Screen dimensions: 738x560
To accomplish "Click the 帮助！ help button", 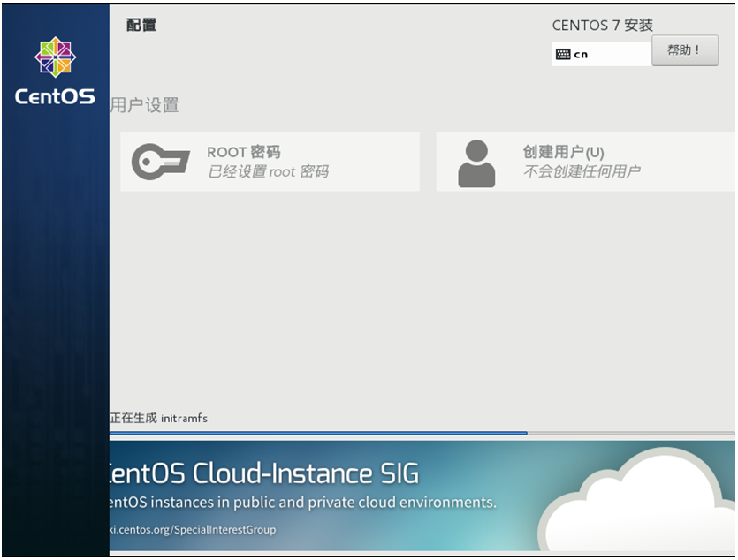I will click(x=685, y=50).
